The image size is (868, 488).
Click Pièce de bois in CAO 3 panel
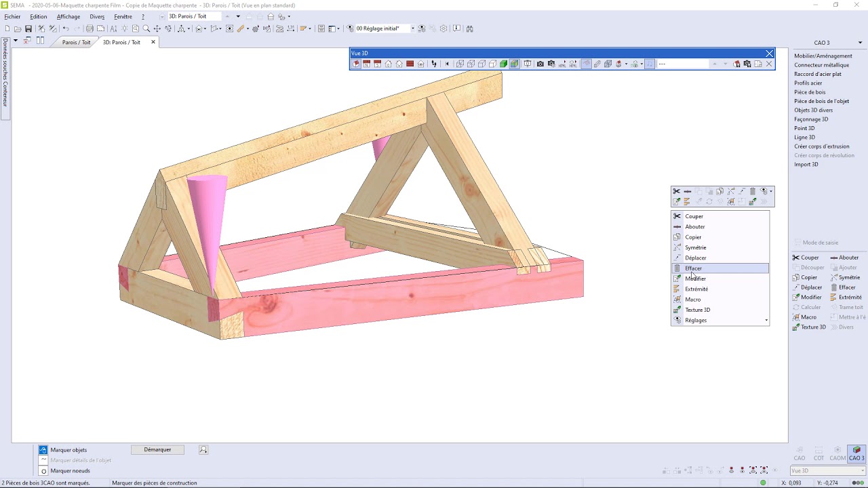(810, 92)
